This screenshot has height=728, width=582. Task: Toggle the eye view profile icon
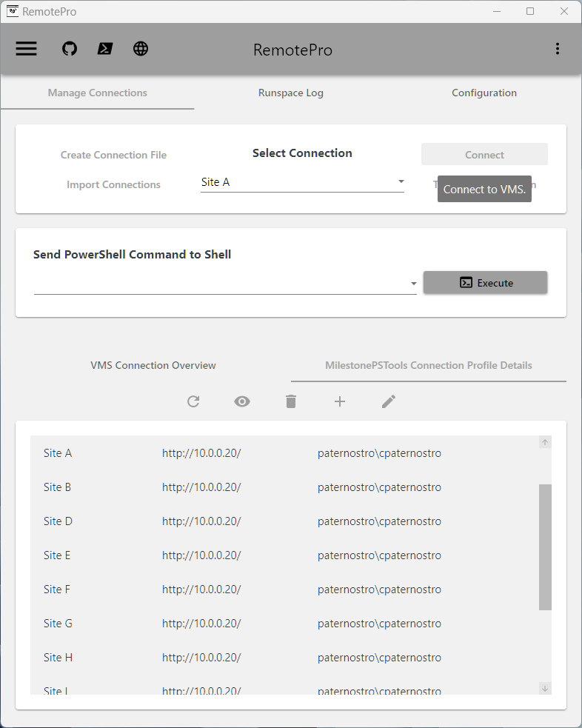pos(242,401)
